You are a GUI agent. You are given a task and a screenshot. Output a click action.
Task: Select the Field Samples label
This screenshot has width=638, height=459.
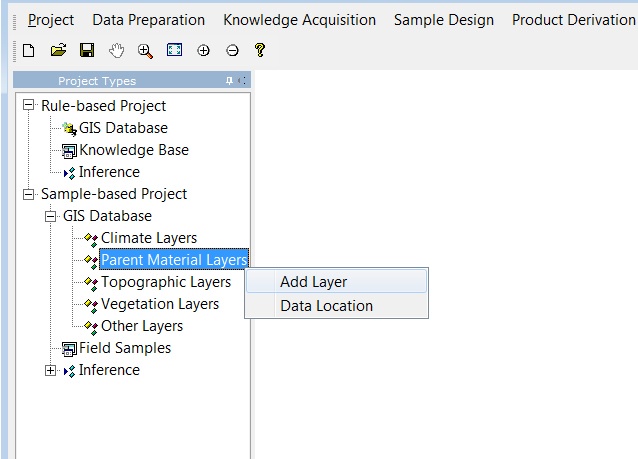pos(125,348)
